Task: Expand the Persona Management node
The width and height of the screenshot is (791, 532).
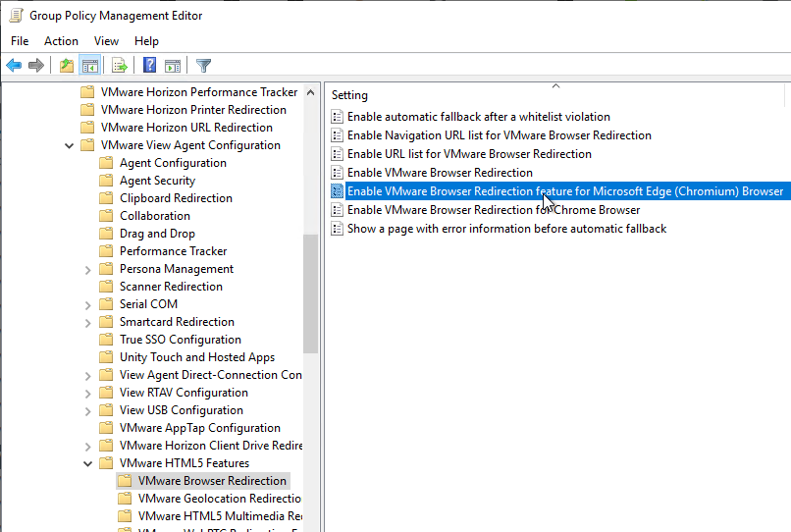Action: 87,270
